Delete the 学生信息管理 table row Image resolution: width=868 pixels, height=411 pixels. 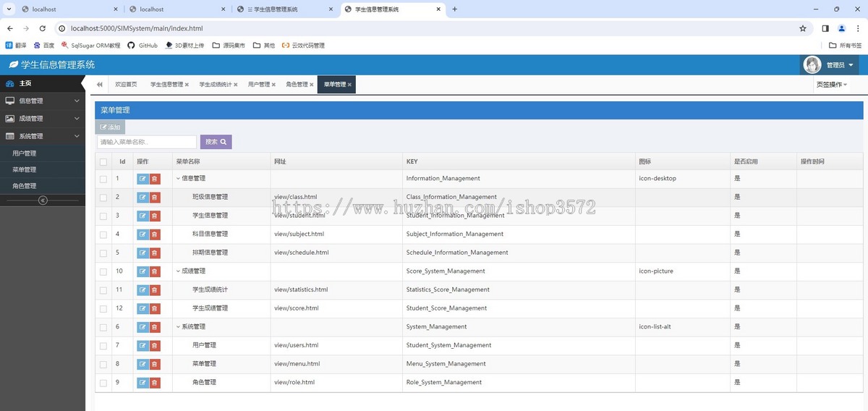coord(155,216)
